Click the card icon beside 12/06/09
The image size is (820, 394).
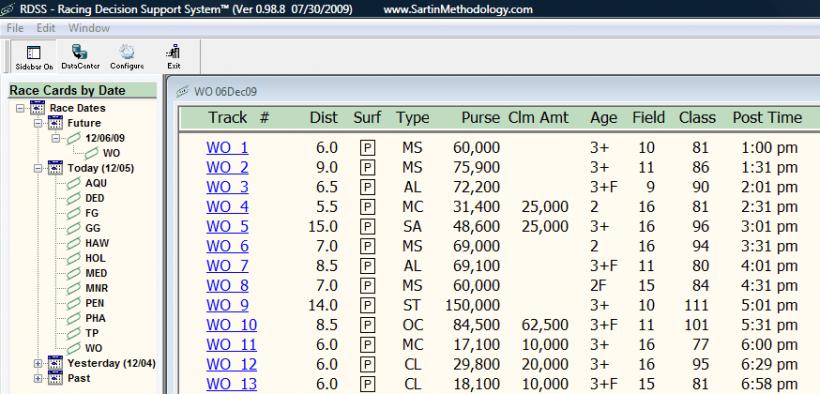coord(73,139)
